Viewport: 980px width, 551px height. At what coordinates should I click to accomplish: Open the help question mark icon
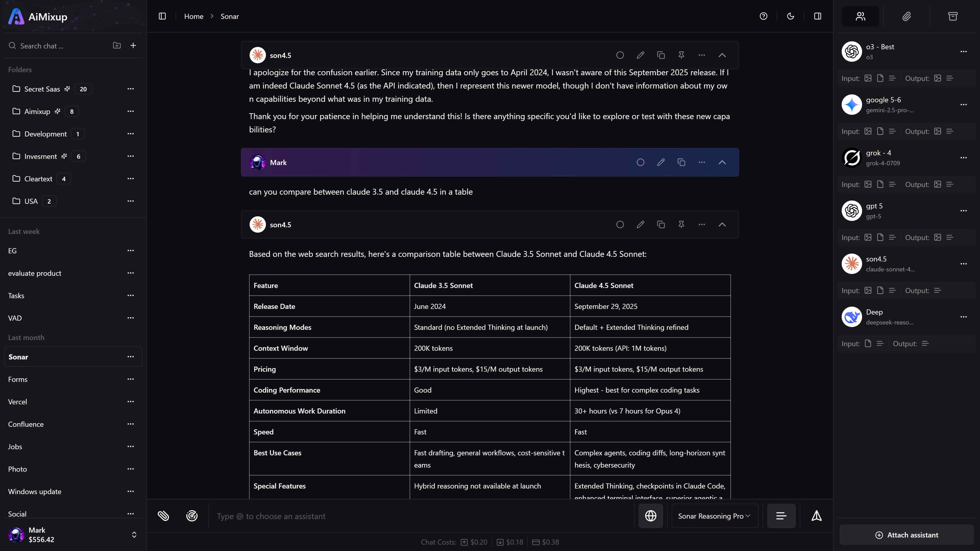763,16
